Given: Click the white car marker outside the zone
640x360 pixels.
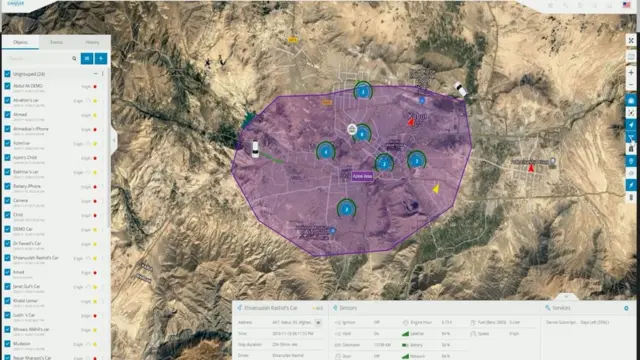Looking at the screenshot, I should pyautogui.click(x=460, y=89).
